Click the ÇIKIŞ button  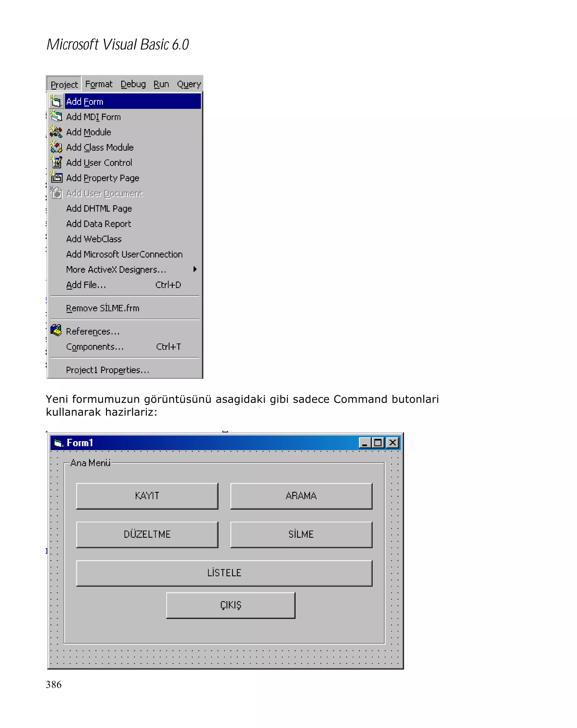[x=230, y=605]
